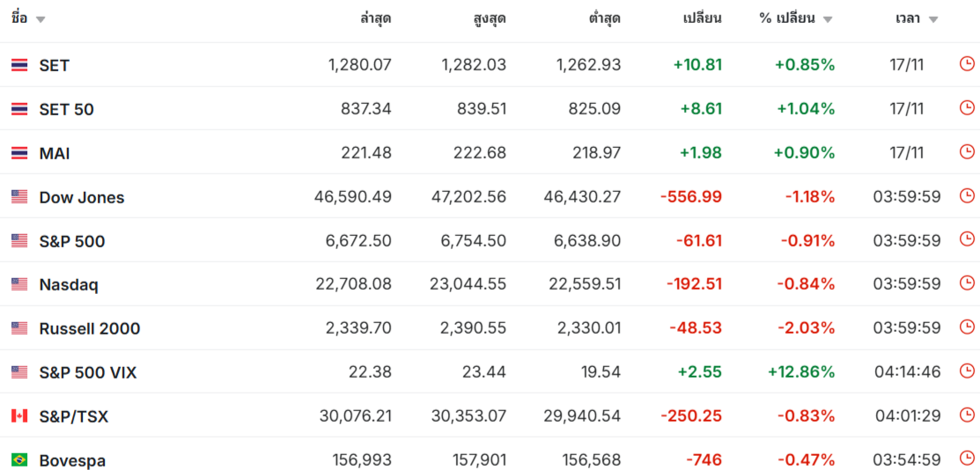Sort by % เปลี่ยน column arrow

pyautogui.click(x=828, y=19)
